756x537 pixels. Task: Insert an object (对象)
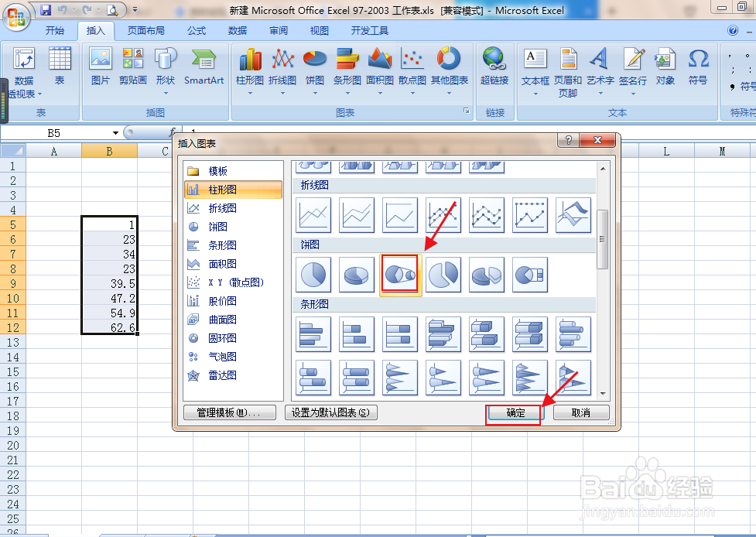tap(665, 67)
